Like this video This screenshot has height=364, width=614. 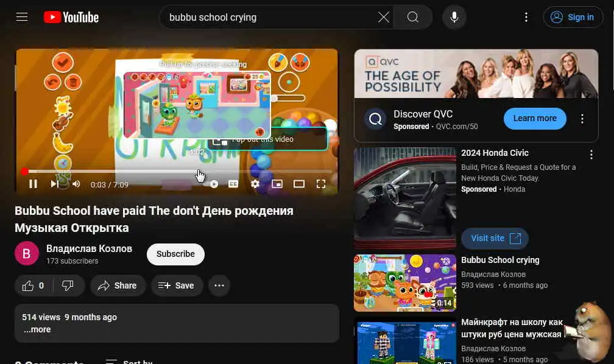(x=33, y=285)
